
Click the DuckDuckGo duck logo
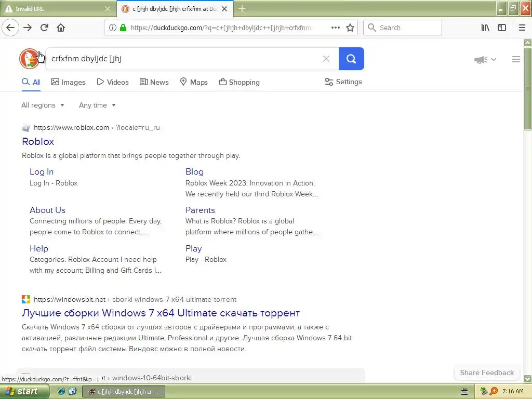point(29,59)
